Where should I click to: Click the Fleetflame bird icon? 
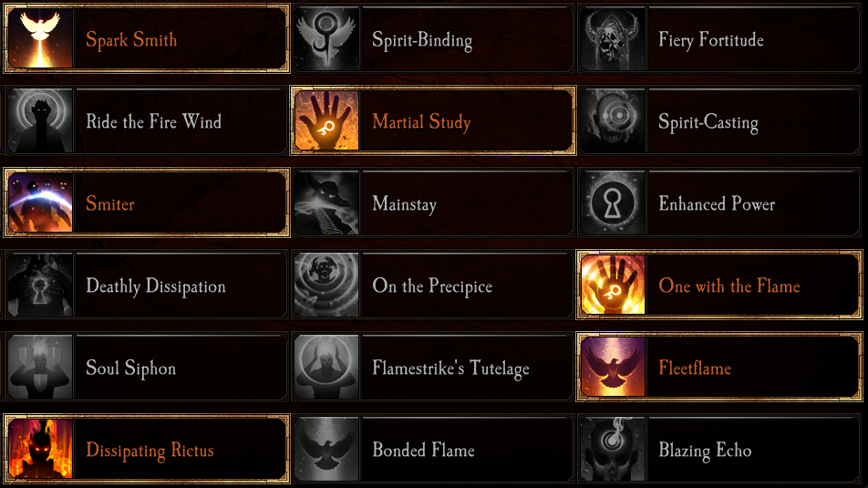pyautogui.click(x=613, y=368)
